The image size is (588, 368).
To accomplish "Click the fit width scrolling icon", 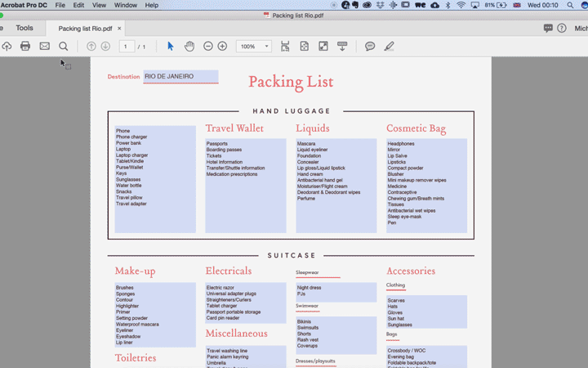I will (x=285, y=46).
